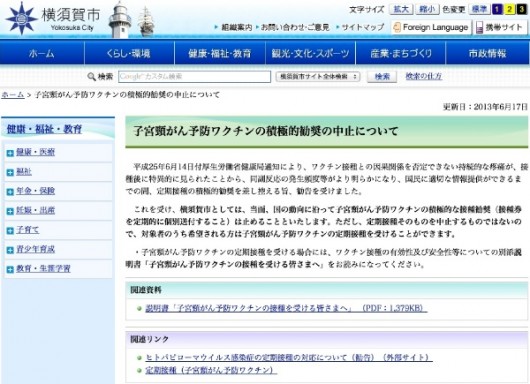Open the 組織案内 link
This screenshot has width=530, height=384.
pos(236,27)
